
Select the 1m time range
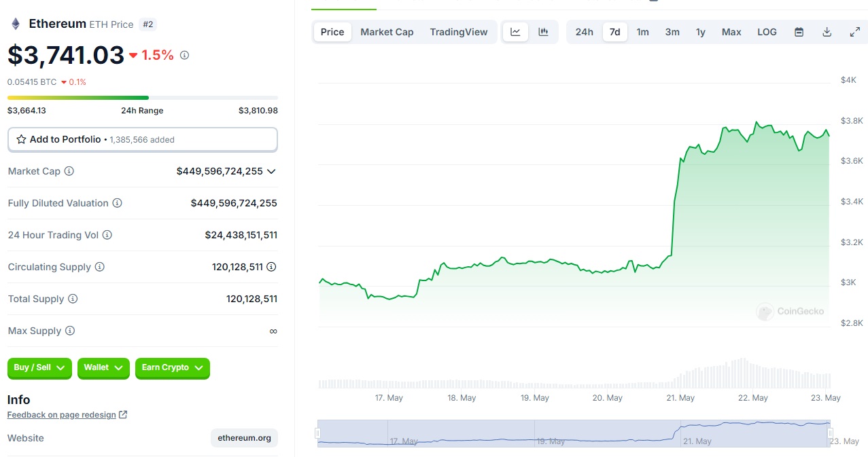coord(642,32)
